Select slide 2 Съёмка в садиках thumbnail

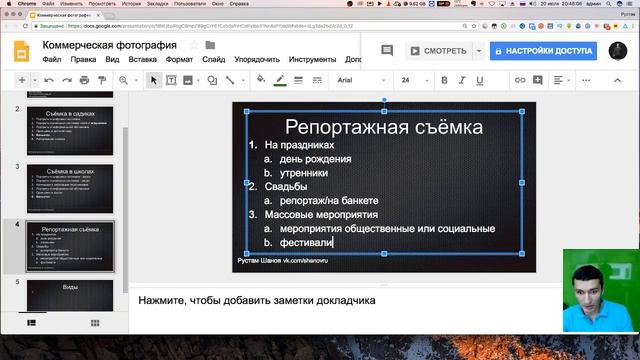[x=70, y=131]
